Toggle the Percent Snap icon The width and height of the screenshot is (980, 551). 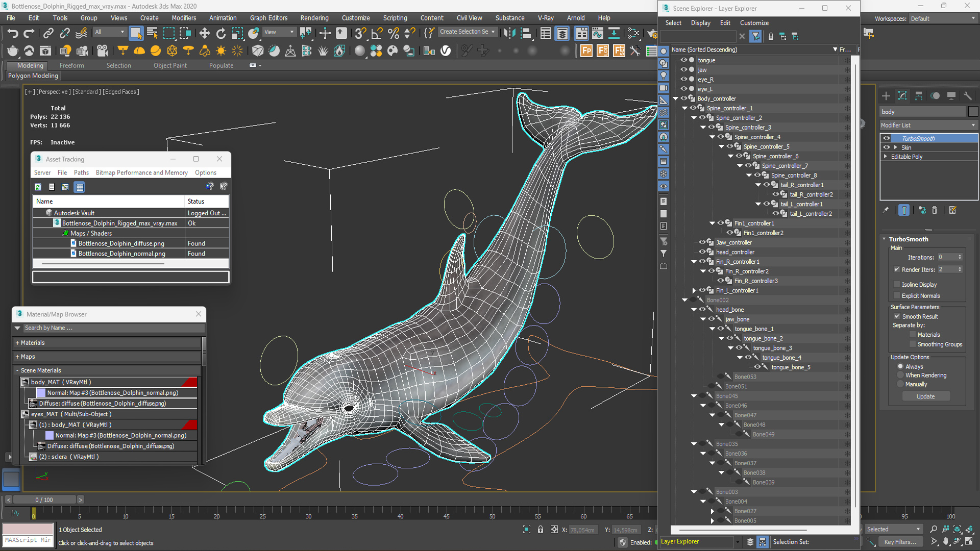pos(393,34)
